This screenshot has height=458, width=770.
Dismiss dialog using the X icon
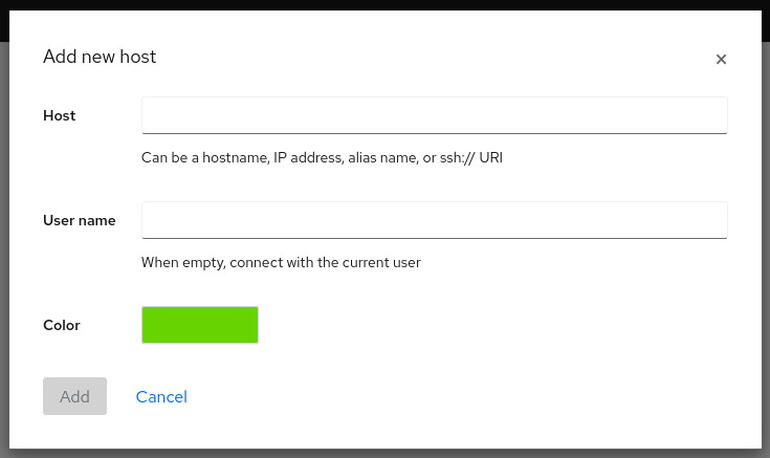[720, 59]
